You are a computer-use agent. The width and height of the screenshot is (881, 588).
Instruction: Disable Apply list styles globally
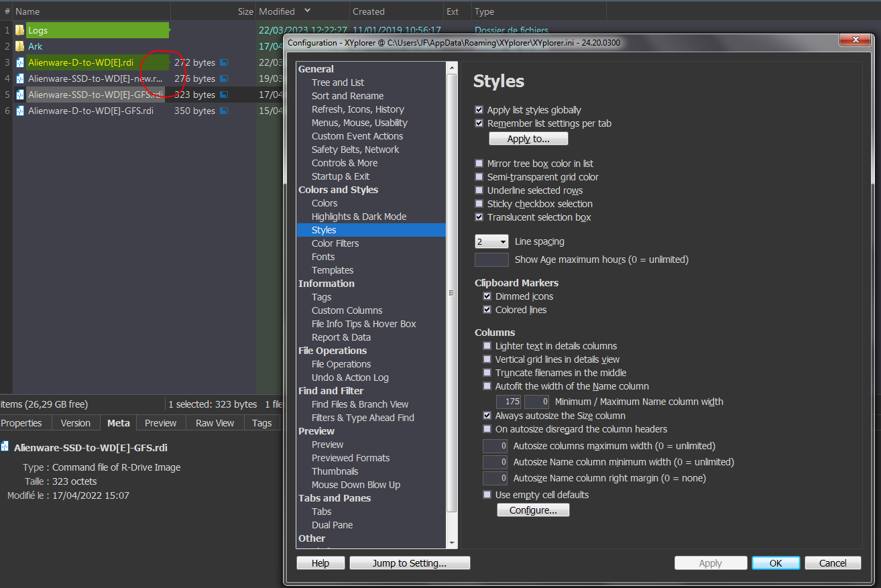tap(479, 110)
